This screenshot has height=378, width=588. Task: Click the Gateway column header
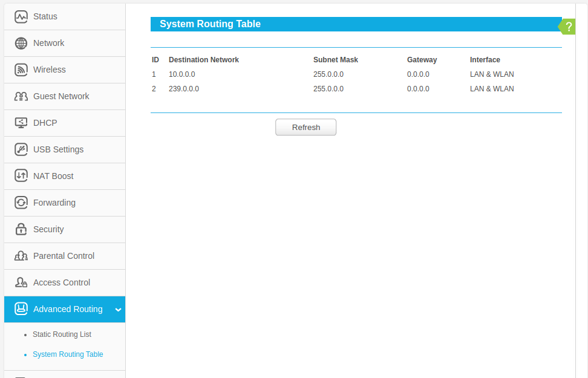(422, 60)
